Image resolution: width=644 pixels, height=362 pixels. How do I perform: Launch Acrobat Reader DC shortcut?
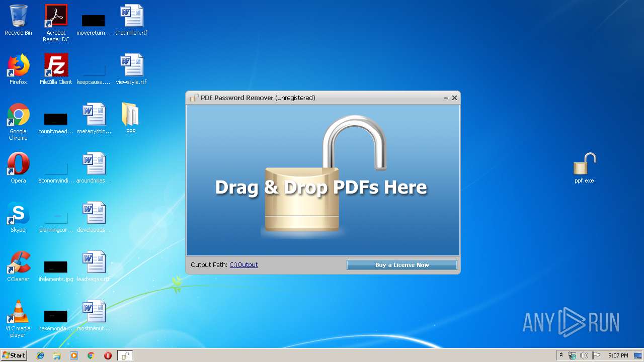(56, 23)
